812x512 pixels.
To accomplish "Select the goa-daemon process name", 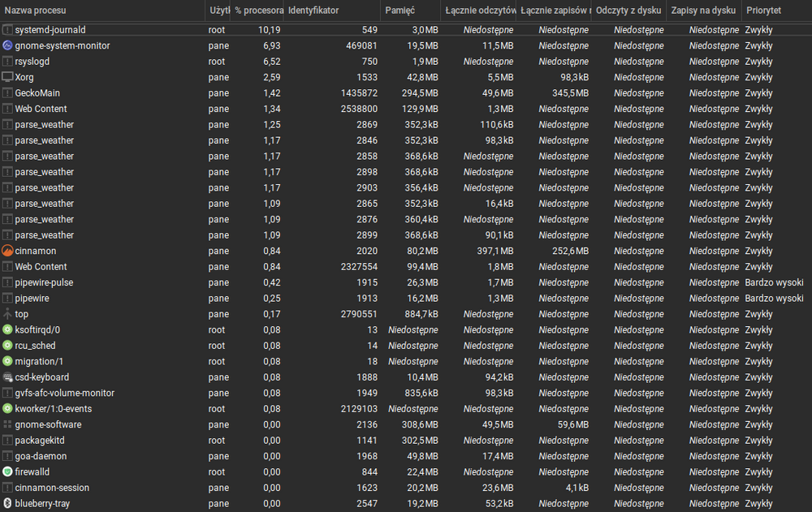I will point(41,456).
